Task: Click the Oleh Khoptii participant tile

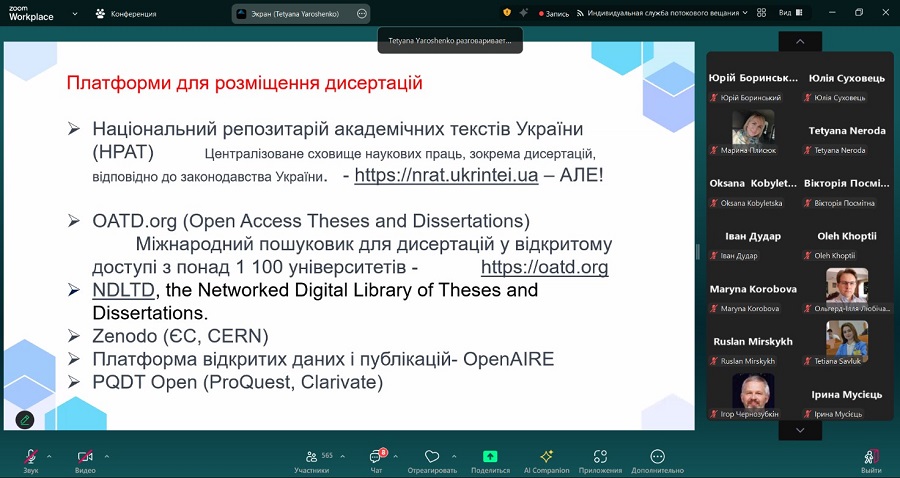Action: point(847,236)
